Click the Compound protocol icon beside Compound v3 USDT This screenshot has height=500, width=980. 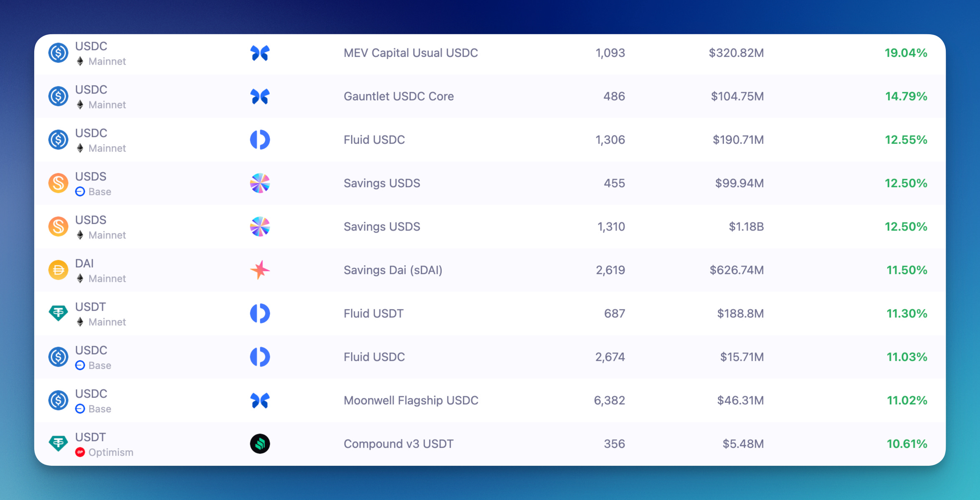click(x=260, y=444)
